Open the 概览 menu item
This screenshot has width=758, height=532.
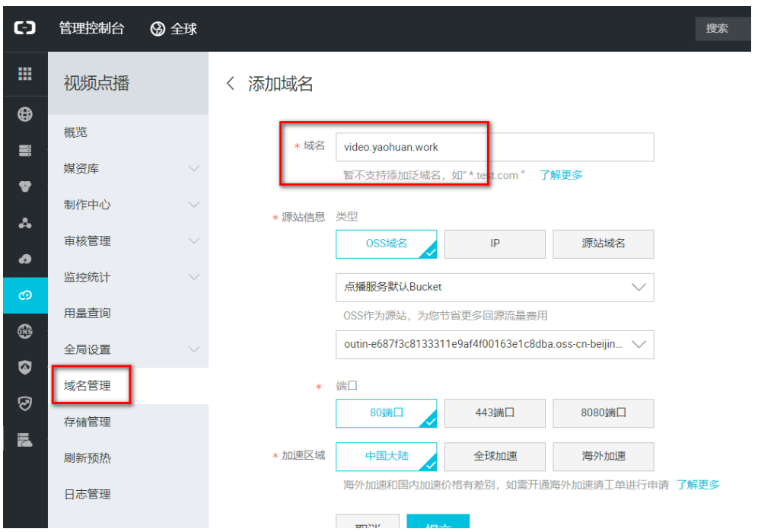click(128, 132)
